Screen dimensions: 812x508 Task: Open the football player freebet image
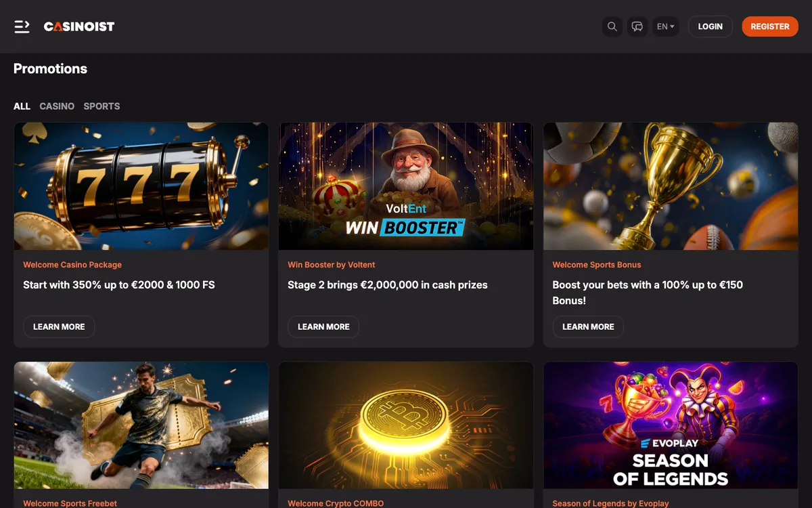point(141,425)
